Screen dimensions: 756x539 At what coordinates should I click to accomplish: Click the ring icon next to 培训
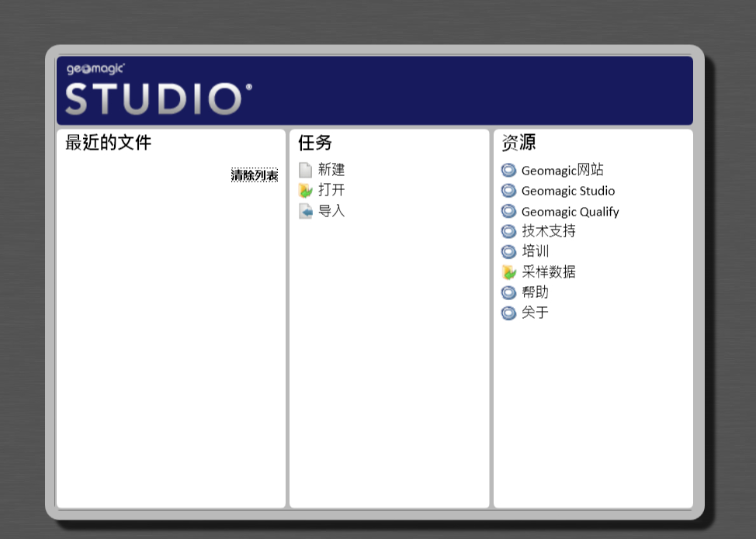click(x=508, y=251)
